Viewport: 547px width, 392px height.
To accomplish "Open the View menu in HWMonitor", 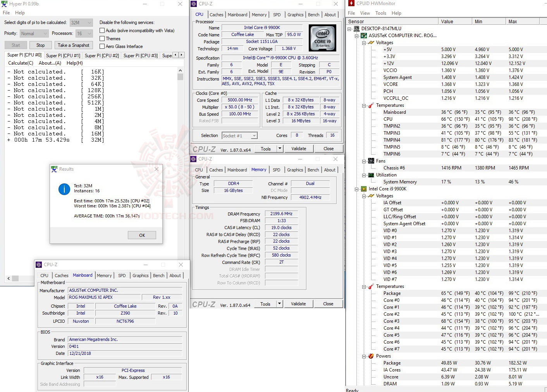I will 365,13.
